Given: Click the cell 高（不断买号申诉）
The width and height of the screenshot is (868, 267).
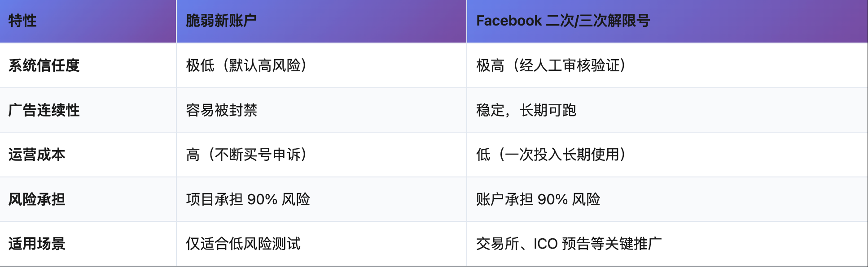Looking at the screenshot, I should point(246,155).
